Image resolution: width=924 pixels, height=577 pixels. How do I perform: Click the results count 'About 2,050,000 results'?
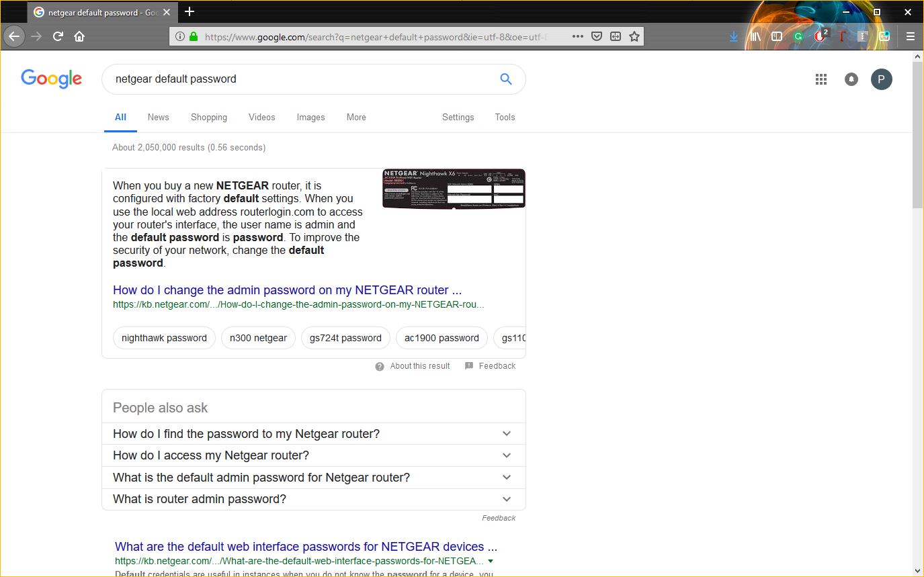tap(189, 147)
